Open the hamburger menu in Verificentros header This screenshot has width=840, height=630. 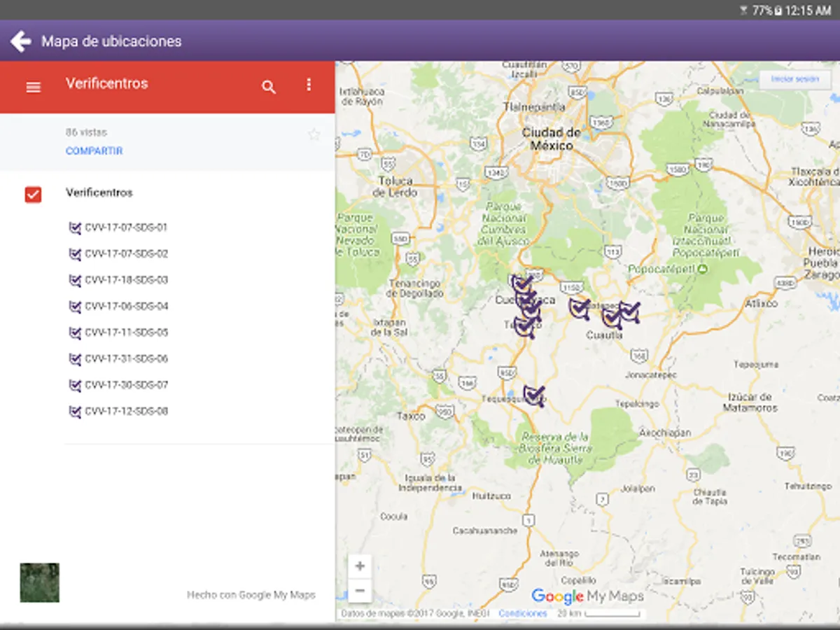click(x=33, y=87)
